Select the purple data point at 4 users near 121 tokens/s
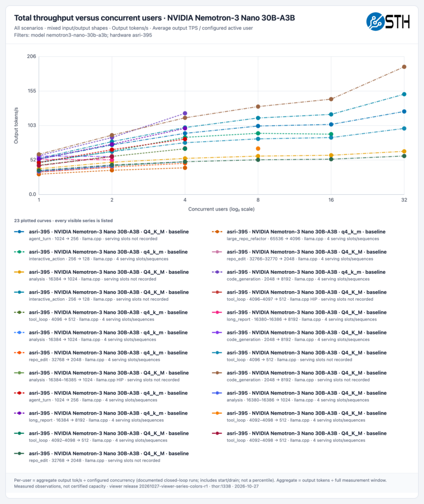 (185, 114)
